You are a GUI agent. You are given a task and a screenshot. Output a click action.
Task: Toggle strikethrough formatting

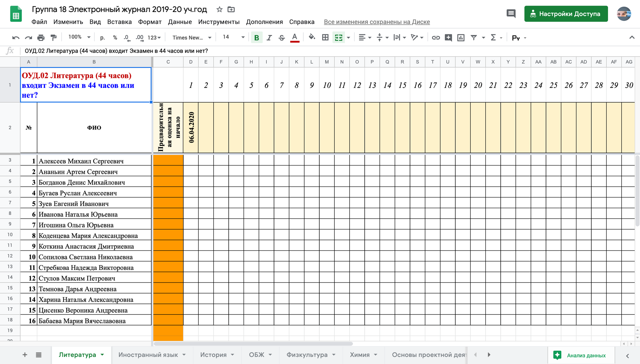pos(282,38)
